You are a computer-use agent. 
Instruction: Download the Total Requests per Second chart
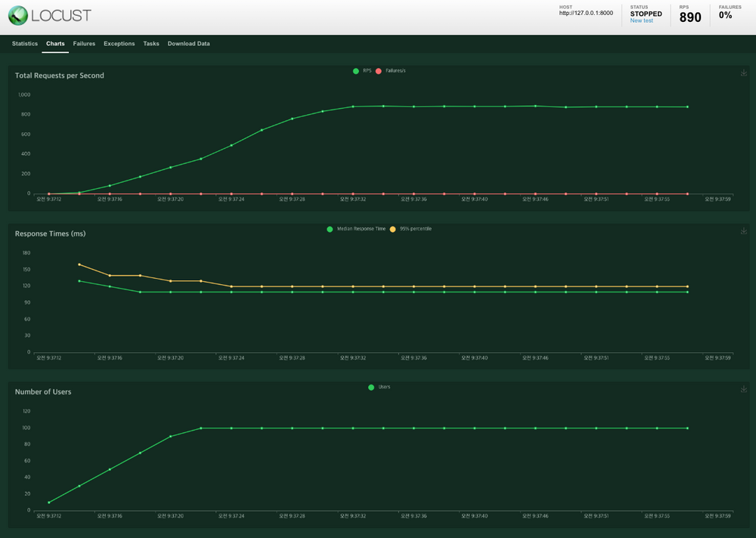pyautogui.click(x=744, y=73)
